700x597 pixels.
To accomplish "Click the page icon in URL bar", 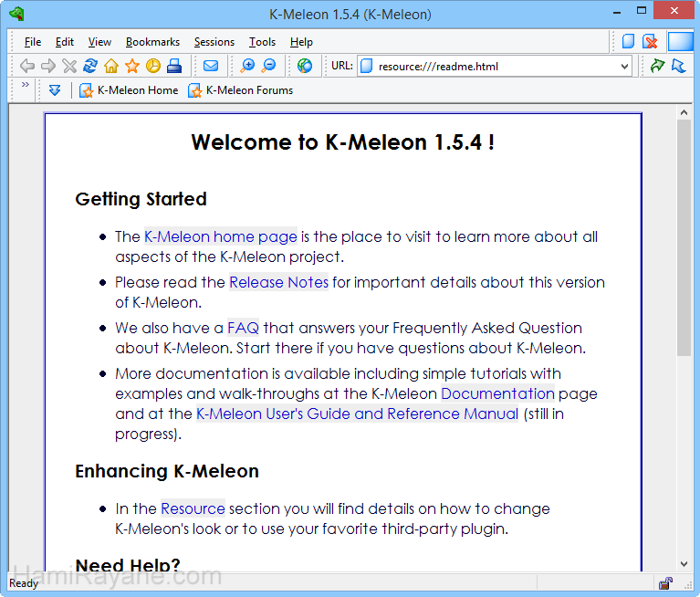I will tap(367, 66).
